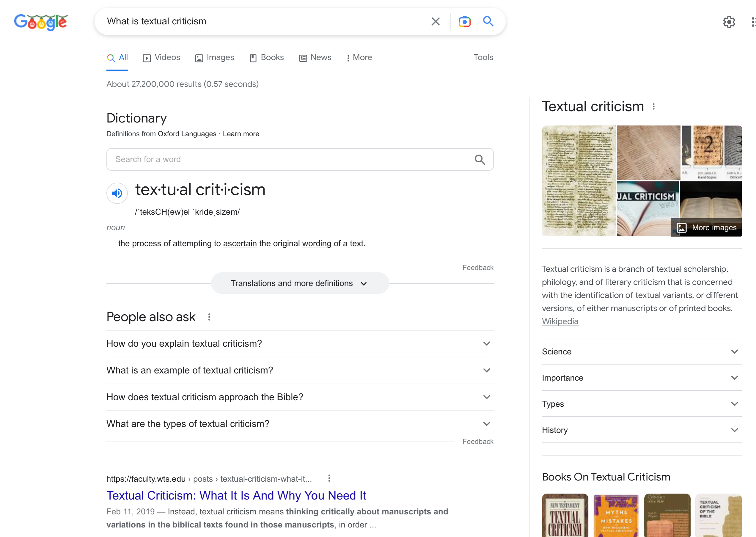
Task: Expand the History section chevron
Action: (734, 430)
